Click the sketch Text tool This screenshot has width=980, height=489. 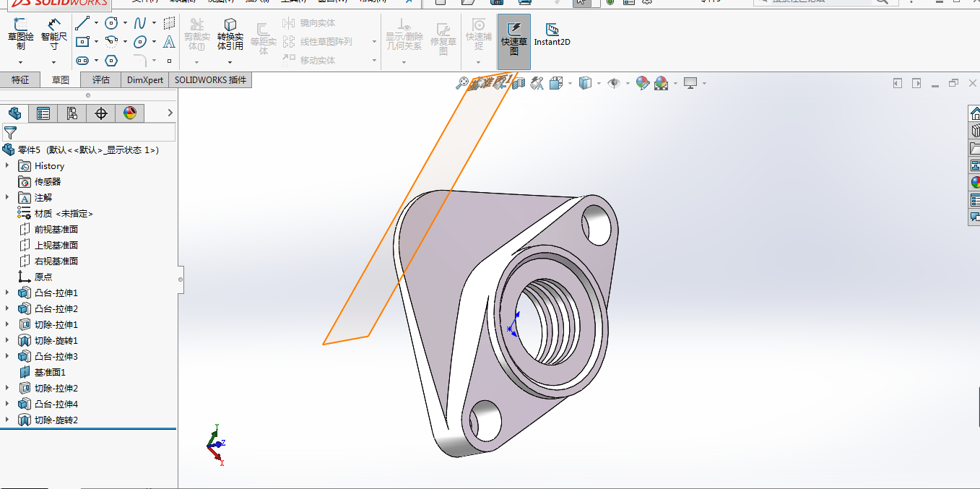169,42
